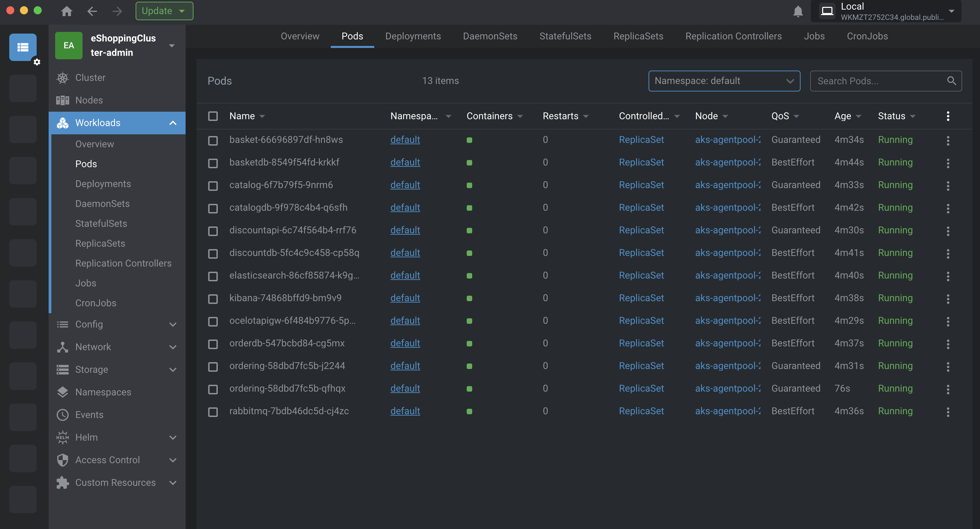Viewport: 980px width, 529px height.
Task: Sort pods by Restarts column
Action: tap(565, 116)
